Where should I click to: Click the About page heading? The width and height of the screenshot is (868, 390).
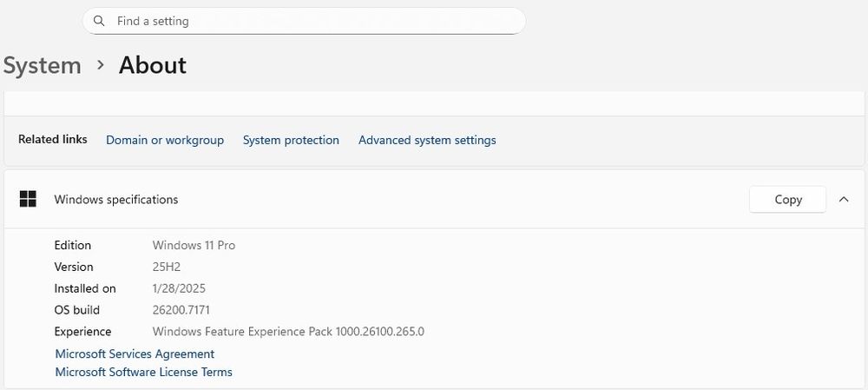153,65
